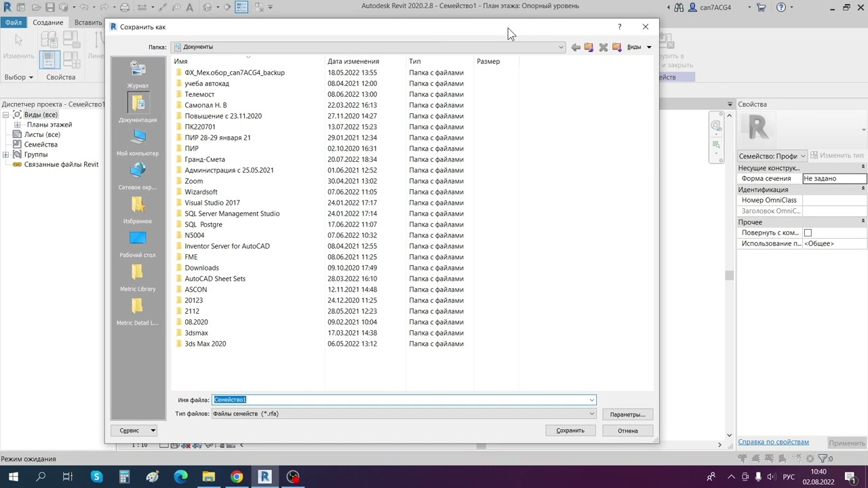Open Справка по свойствам link
The width and height of the screenshot is (868, 488).
click(x=773, y=442)
